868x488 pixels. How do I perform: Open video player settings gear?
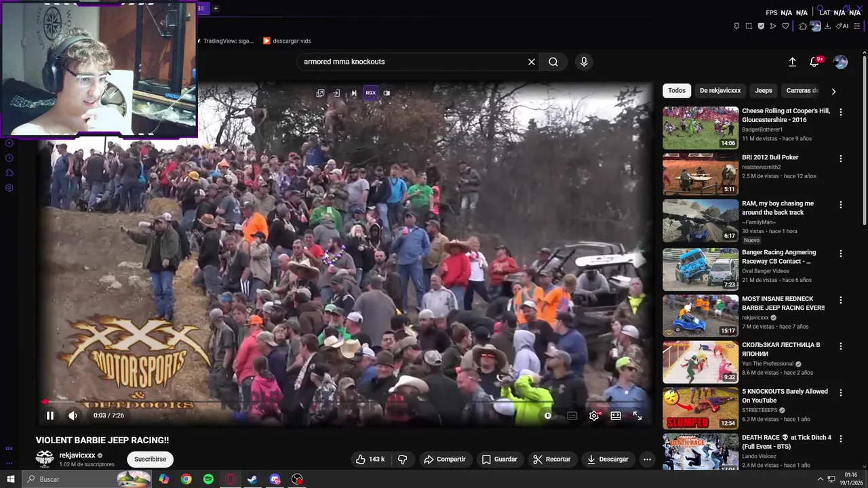[x=594, y=415]
